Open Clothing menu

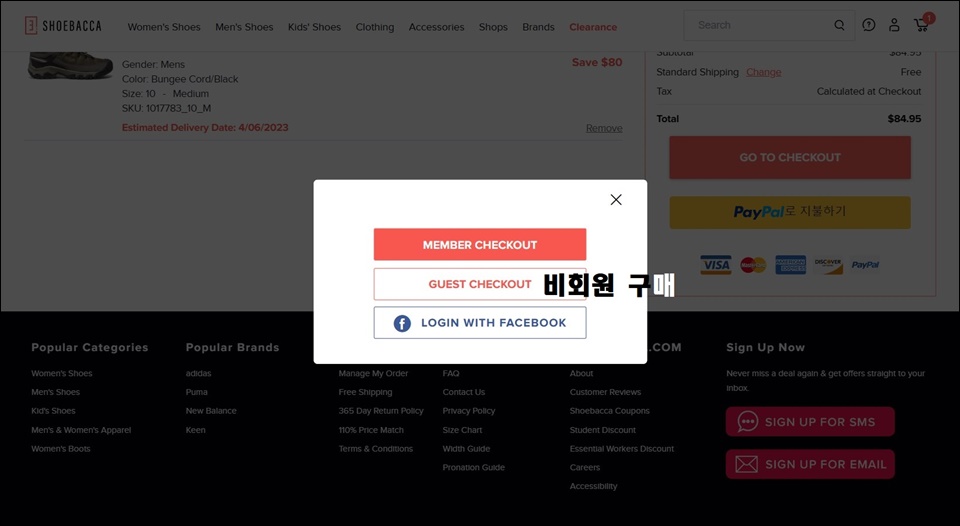point(375,27)
